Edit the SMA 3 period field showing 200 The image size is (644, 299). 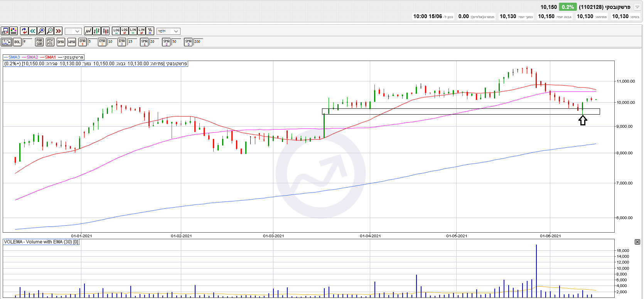click(x=198, y=42)
